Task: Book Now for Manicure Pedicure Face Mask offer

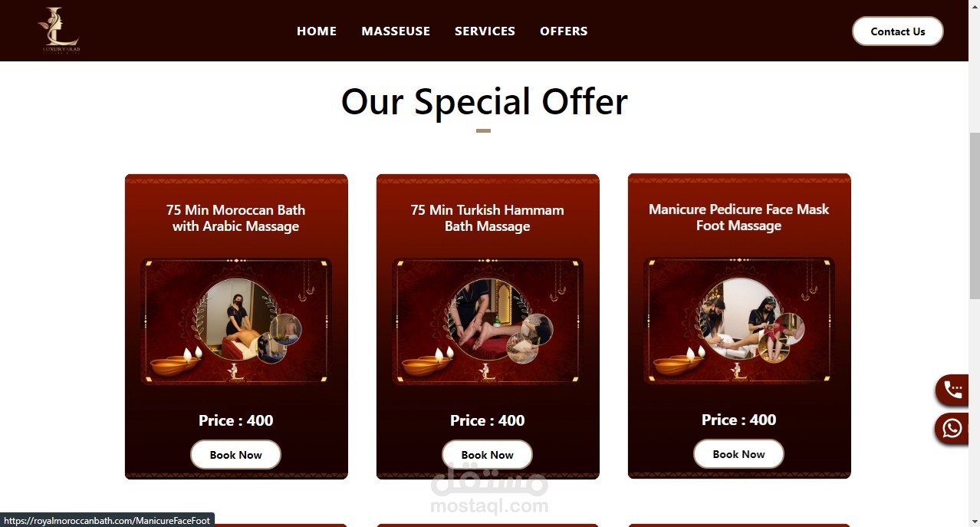Action: (x=738, y=454)
